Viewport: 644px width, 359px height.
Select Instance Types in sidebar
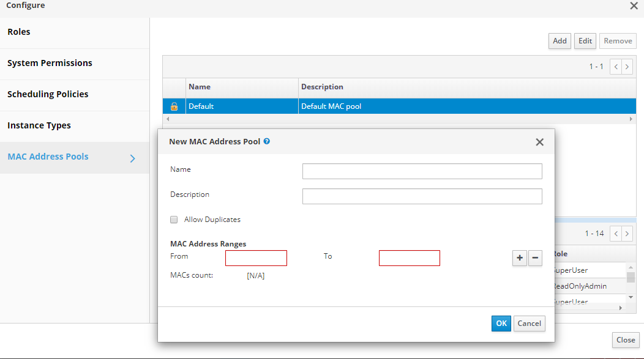tap(39, 125)
